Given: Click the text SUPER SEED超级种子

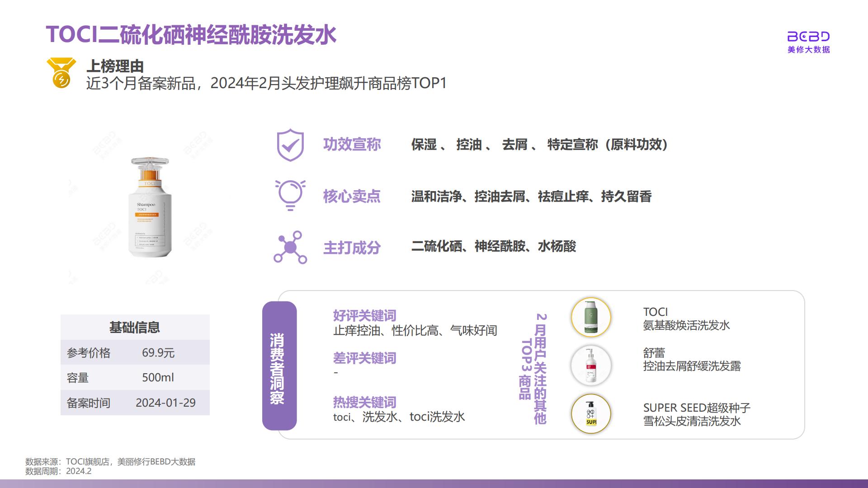Looking at the screenshot, I should pos(697,408).
